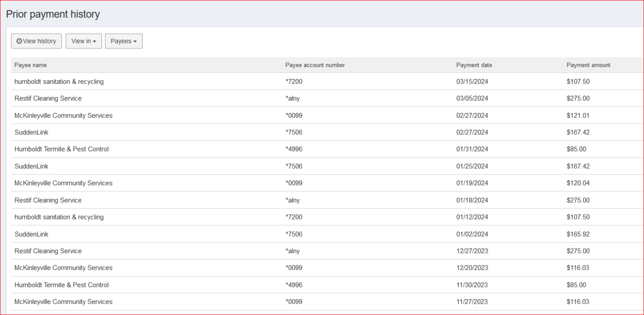Select the humboldt sanitation 03/15/2024 payment row
Viewport: 644px width, 315px height.
click(59, 82)
